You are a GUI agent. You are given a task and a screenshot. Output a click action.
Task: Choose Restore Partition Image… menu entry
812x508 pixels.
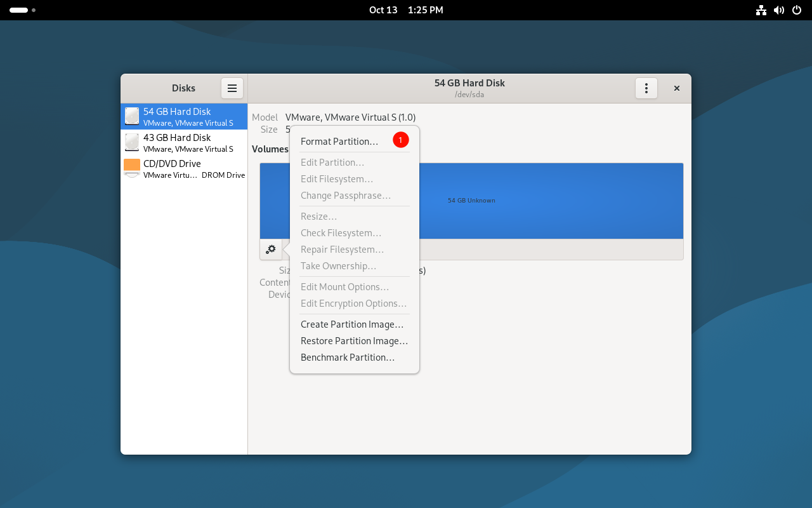point(355,341)
